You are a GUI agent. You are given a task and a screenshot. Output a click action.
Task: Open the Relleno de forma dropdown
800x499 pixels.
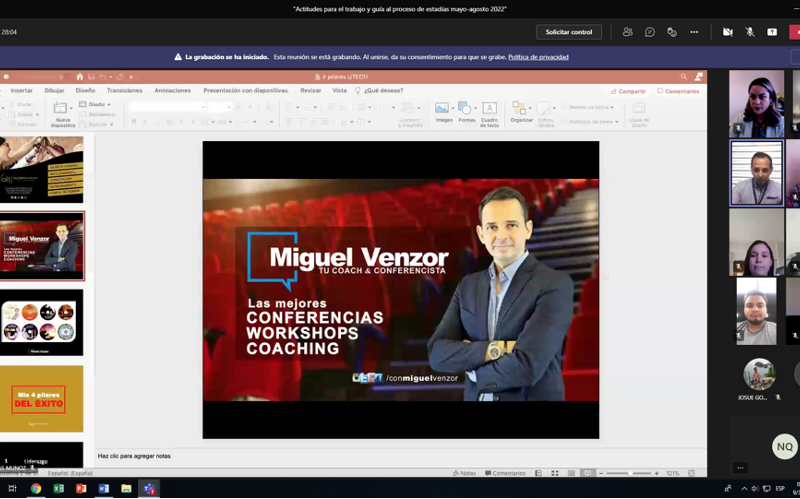point(587,107)
